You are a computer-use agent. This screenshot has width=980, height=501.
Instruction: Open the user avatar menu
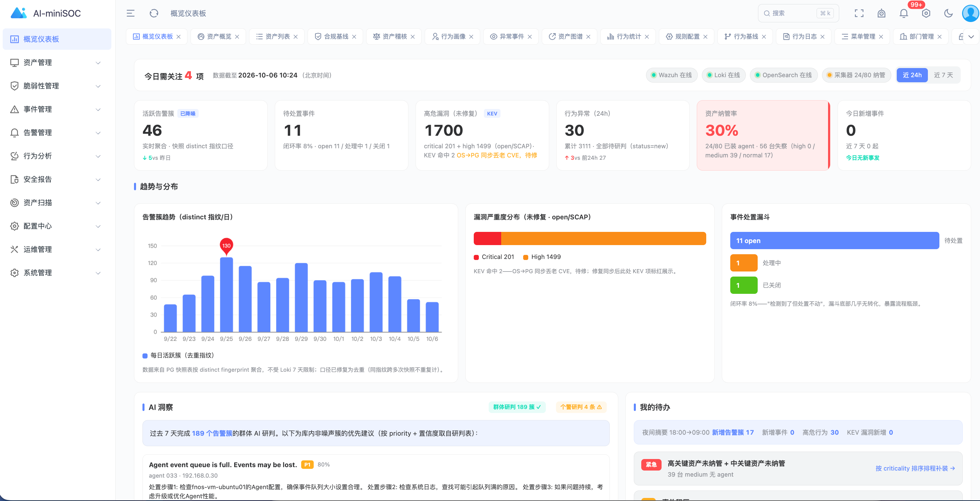(x=971, y=13)
